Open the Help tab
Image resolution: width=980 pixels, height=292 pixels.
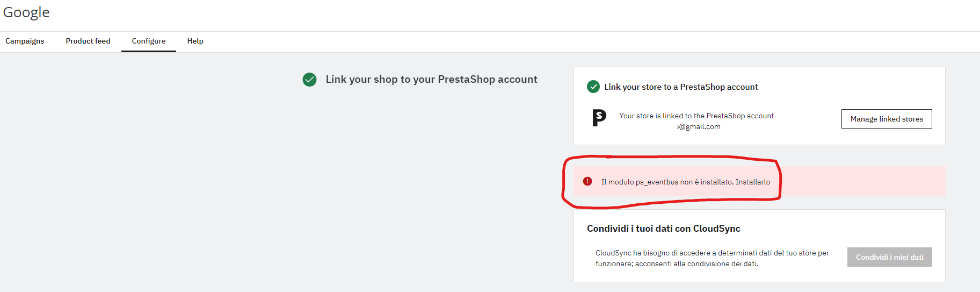[x=195, y=41]
